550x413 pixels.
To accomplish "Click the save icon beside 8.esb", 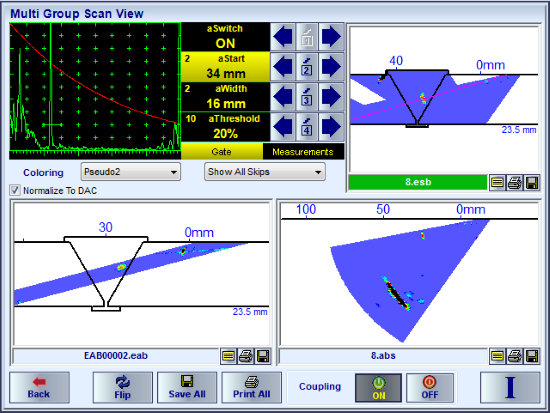I will coord(532,183).
